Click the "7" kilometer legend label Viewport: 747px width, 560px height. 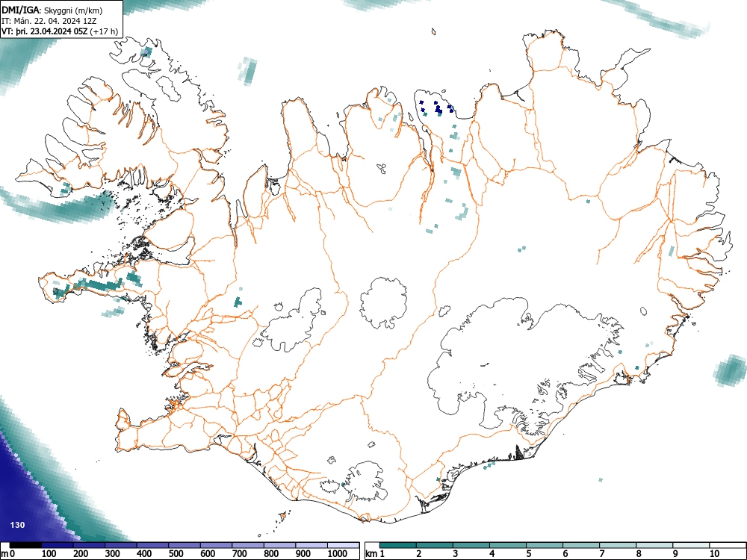[602, 554]
